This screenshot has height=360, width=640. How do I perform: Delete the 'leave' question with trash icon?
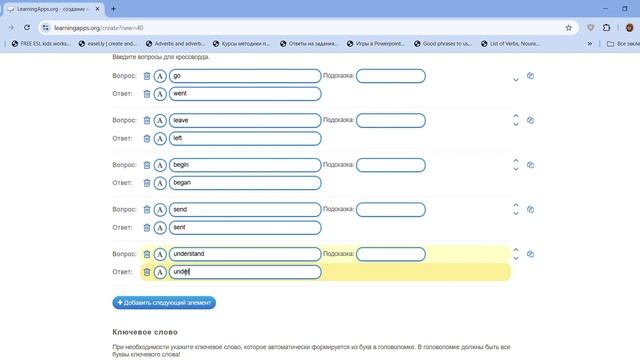(x=147, y=120)
